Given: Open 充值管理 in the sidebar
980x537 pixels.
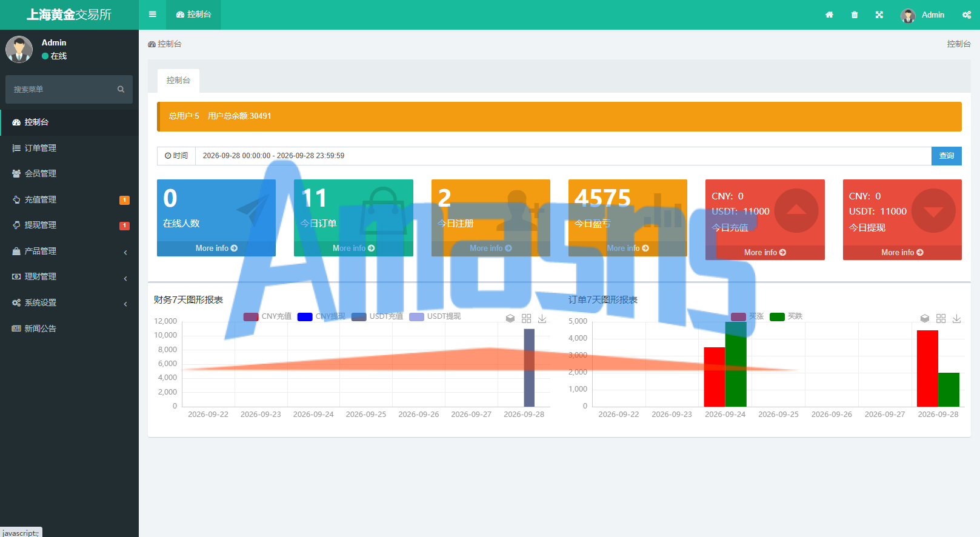Looking at the screenshot, I should [x=69, y=199].
